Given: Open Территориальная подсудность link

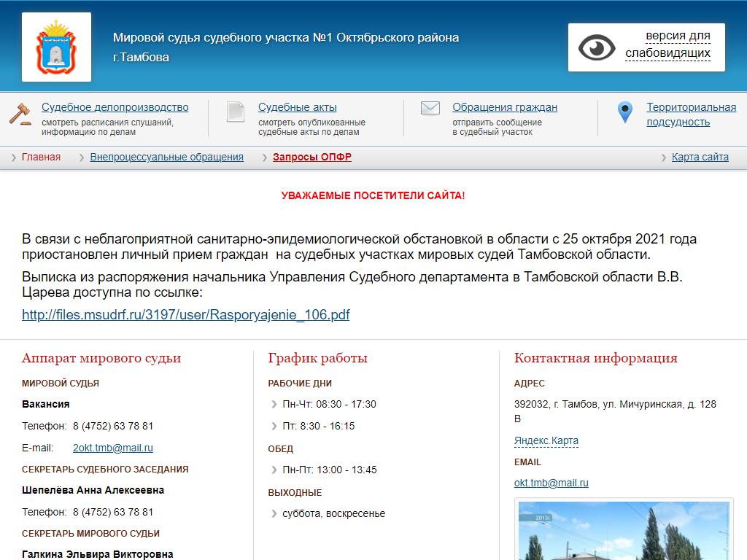Looking at the screenshot, I should (x=690, y=114).
